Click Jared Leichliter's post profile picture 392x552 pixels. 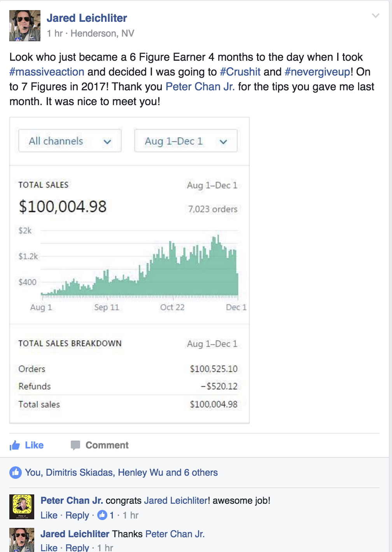click(24, 26)
